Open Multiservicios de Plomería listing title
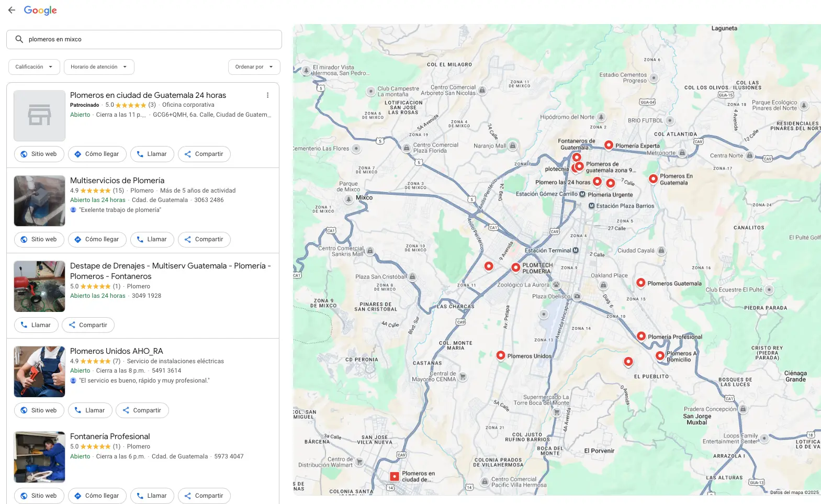 click(117, 181)
